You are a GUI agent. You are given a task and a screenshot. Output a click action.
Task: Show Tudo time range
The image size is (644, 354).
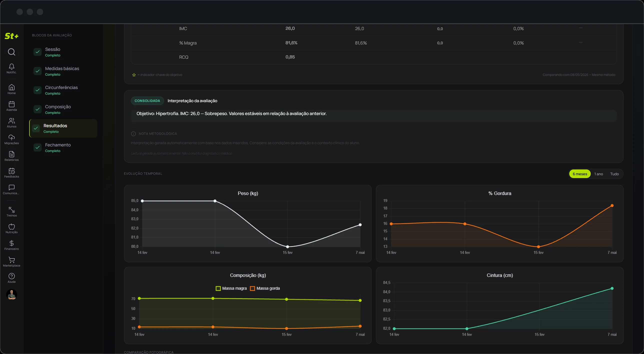pyautogui.click(x=614, y=174)
